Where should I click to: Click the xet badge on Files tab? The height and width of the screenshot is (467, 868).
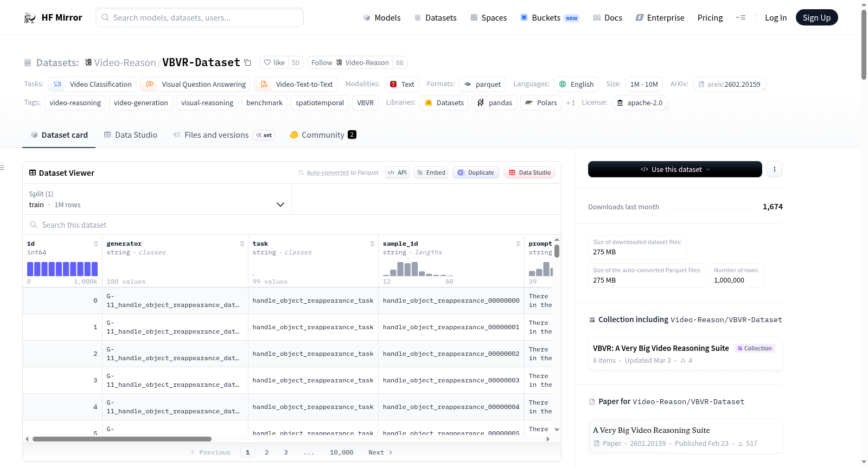click(264, 135)
